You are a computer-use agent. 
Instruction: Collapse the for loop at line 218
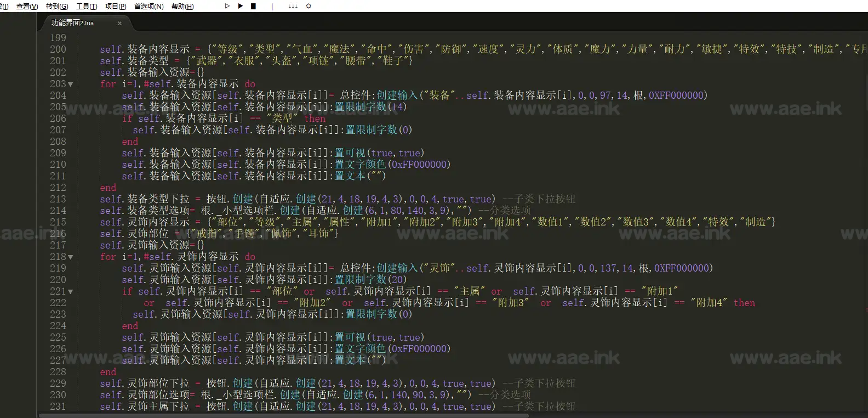point(71,257)
